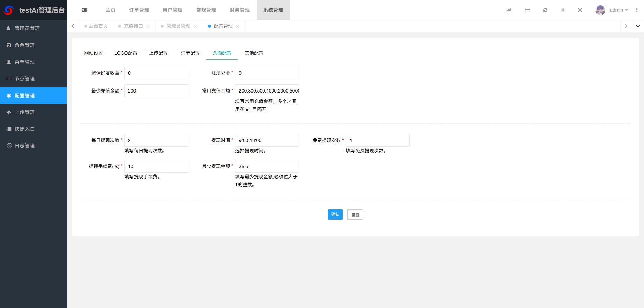Screen dimensions: 644x308
Task: Open 日志管理 in the sidebar
Action: (24, 145)
